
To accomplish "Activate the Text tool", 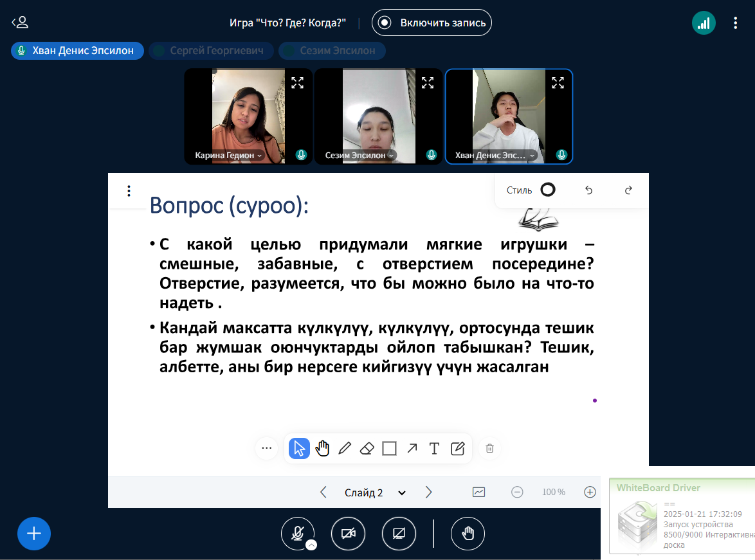I will pos(434,449).
